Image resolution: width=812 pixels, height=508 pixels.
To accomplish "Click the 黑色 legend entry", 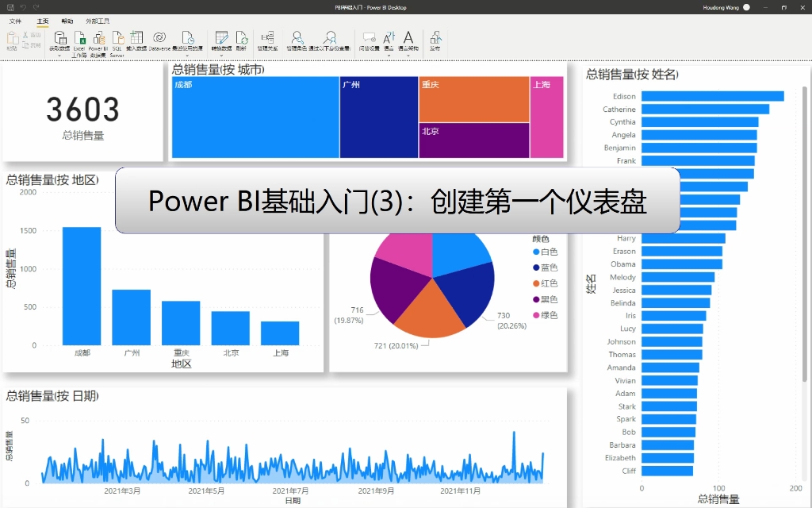I will tap(546, 299).
